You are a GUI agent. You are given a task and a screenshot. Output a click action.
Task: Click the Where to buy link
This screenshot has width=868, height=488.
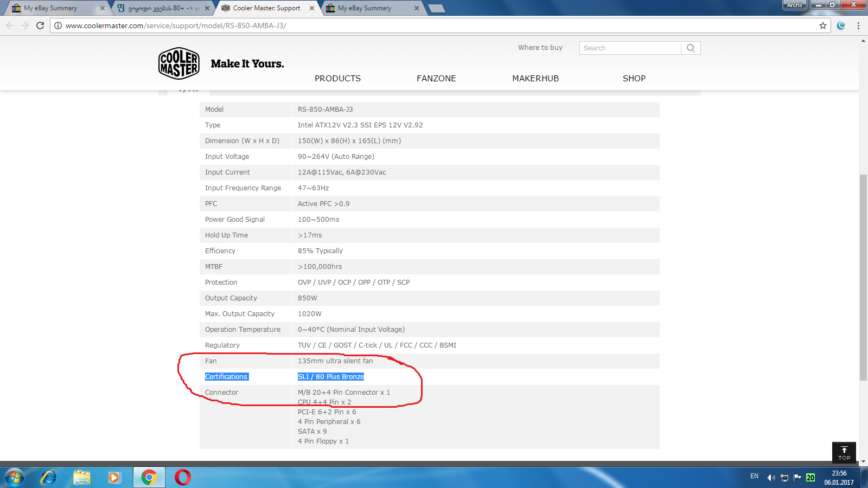540,48
